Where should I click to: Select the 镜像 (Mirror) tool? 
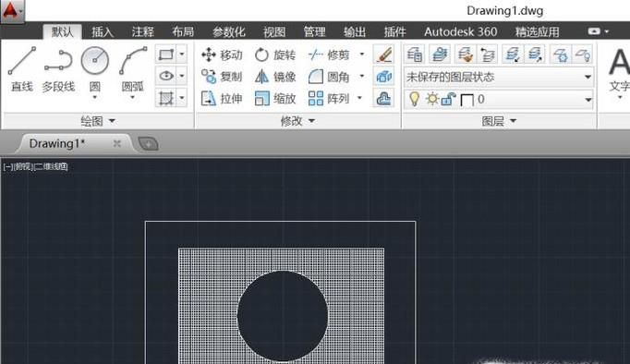coord(275,77)
